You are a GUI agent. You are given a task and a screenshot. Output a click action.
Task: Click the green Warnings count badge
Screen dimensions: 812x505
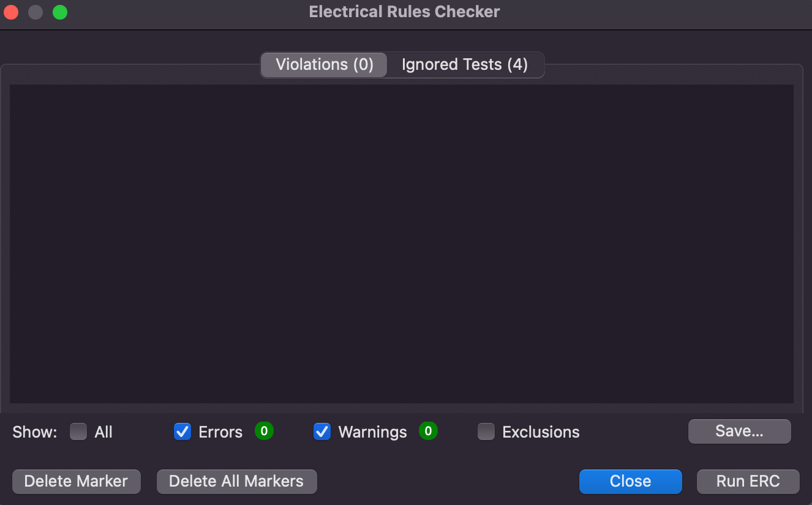tap(428, 431)
